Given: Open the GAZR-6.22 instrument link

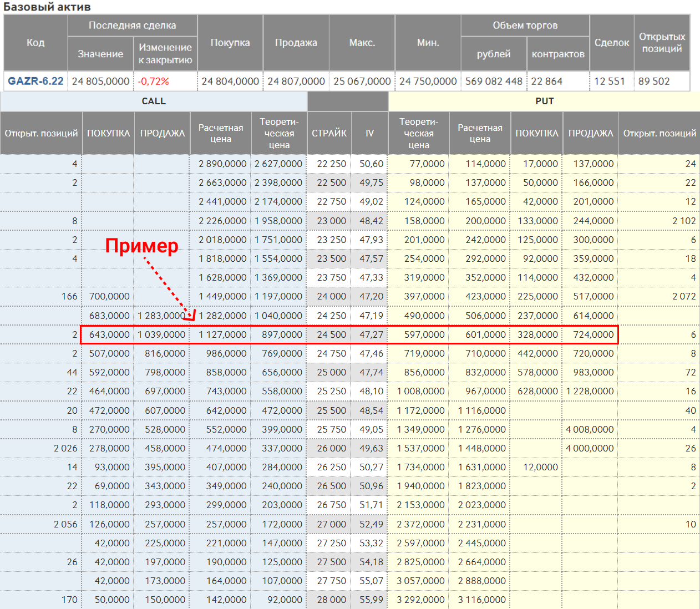Looking at the screenshot, I should (35, 81).
